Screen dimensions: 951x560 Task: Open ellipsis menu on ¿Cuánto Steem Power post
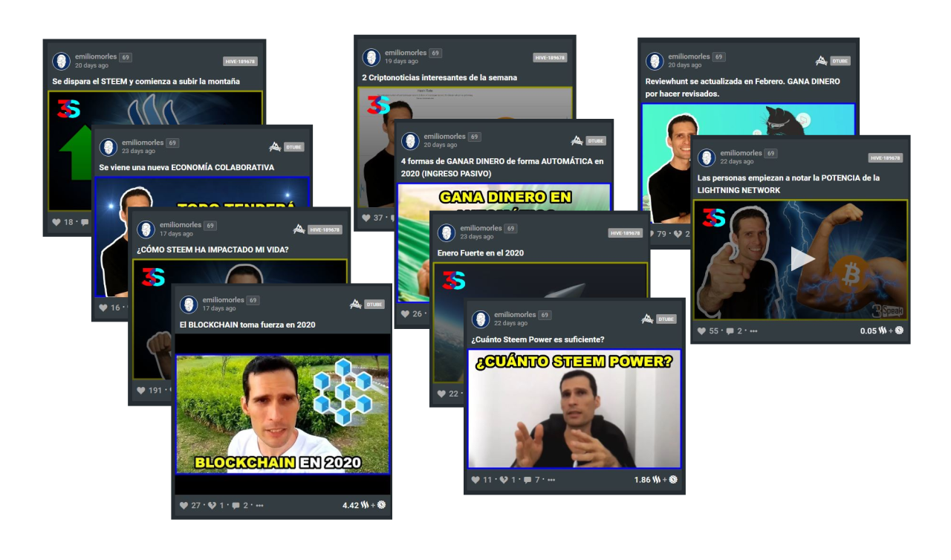(x=551, y=480)
